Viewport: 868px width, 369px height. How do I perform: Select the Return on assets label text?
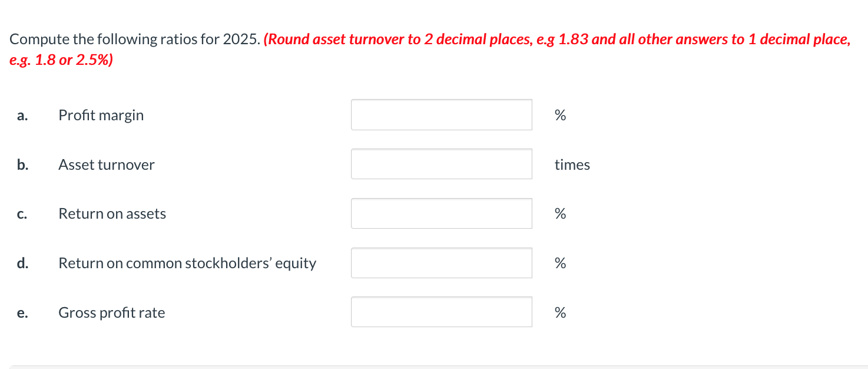point(112,213)
